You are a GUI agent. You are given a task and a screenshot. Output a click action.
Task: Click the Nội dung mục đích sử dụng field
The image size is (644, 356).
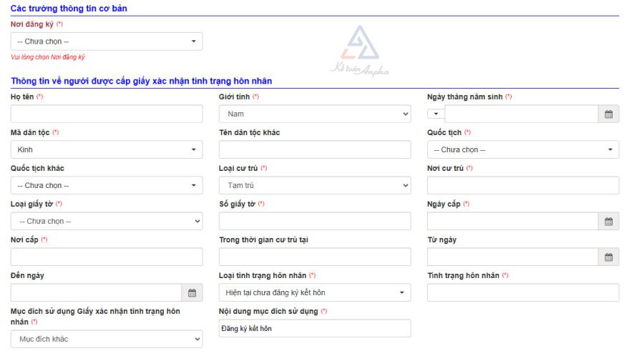pos(315,329)
